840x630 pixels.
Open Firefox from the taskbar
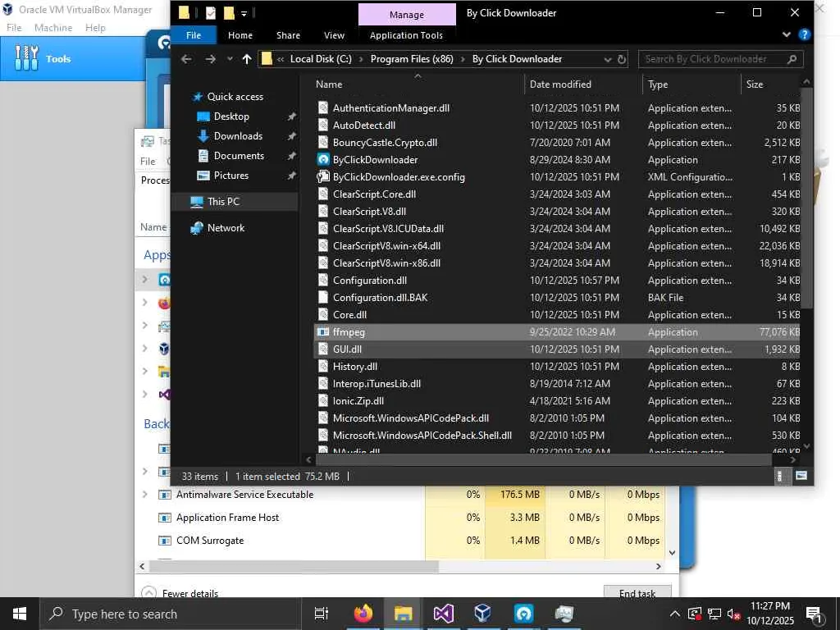(x=363, y=614)
